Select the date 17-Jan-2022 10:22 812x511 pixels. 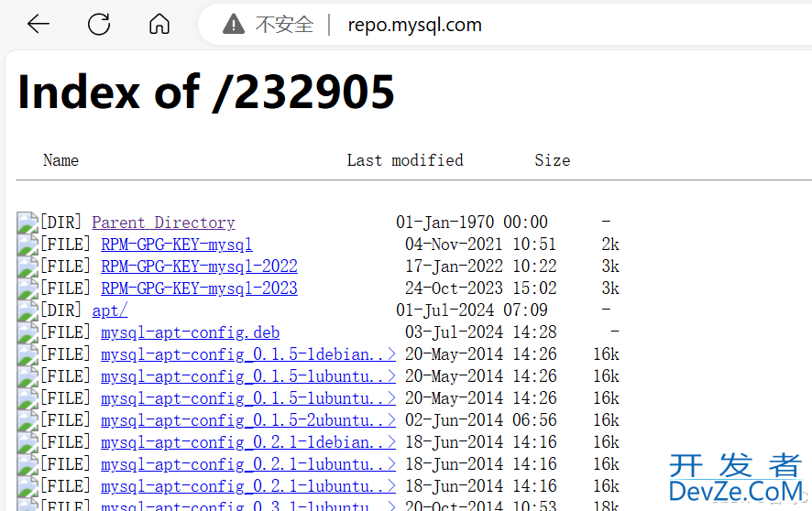click(480, 266)
